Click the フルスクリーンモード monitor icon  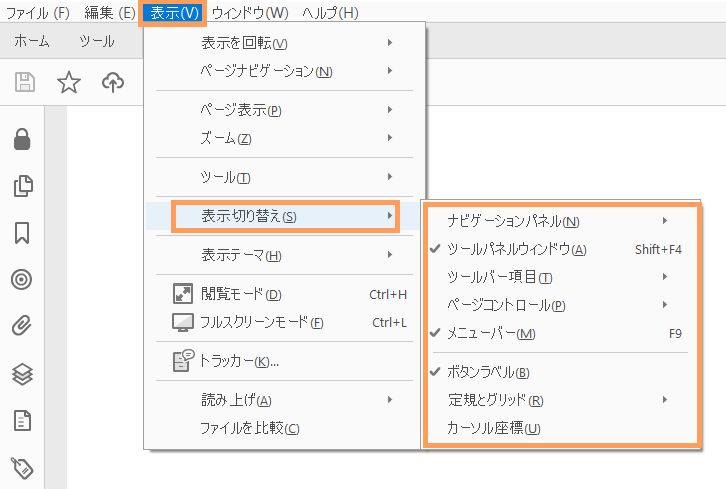point(183,322)
